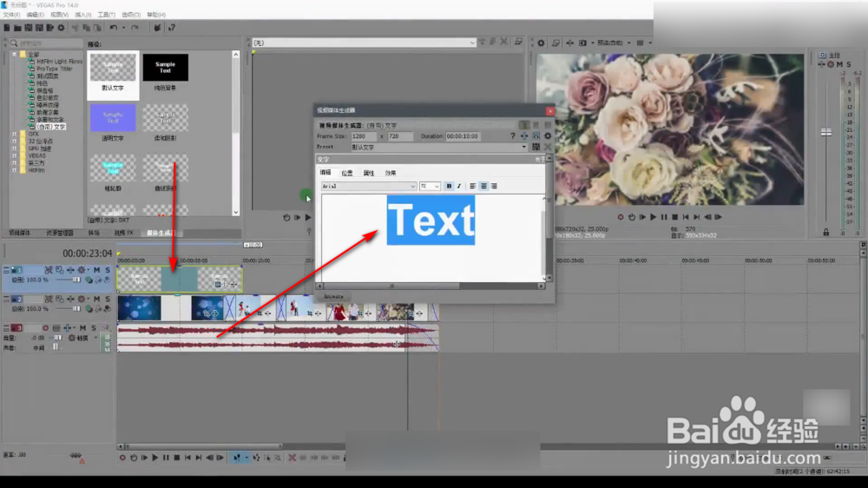
Task: Switch to the 项目媒体 panel tab
Action: click(19, 234)
